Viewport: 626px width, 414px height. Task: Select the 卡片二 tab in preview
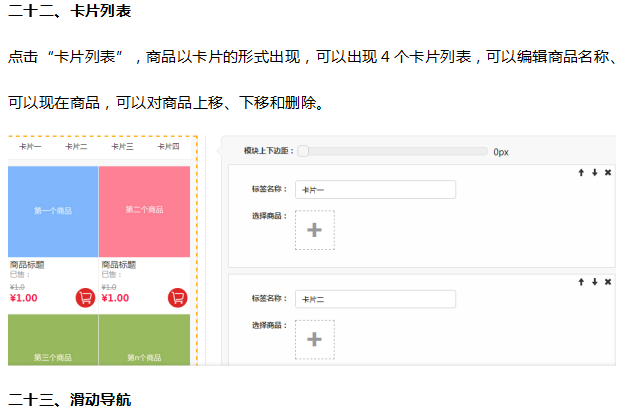[x=77, y=146]
